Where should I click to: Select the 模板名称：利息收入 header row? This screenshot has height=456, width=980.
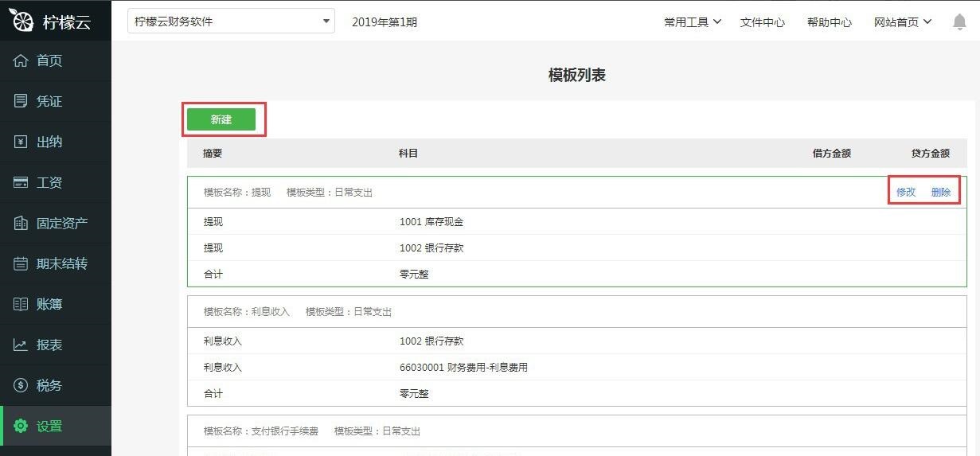[x=577, y=312]
